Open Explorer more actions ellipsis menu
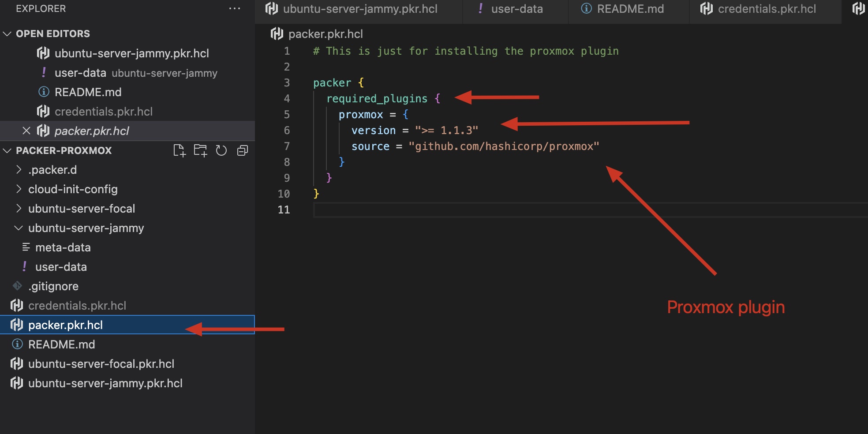Image resolution: width=868 pixels, height=434 pixels. point(235,8)
